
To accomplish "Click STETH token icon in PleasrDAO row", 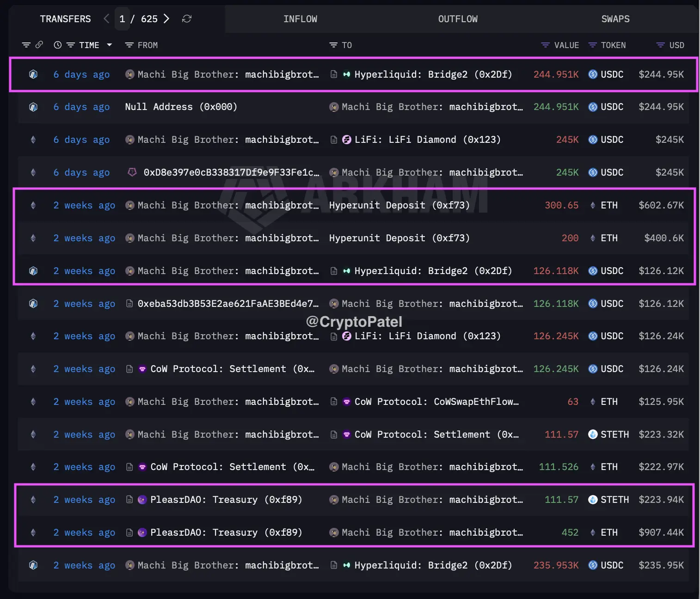I will (x=593, y=500).
